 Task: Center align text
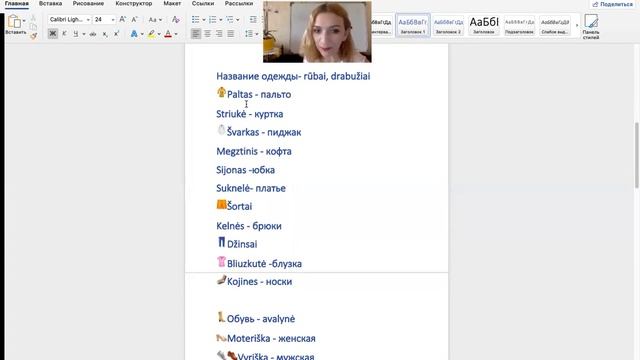tap(207, 34)
